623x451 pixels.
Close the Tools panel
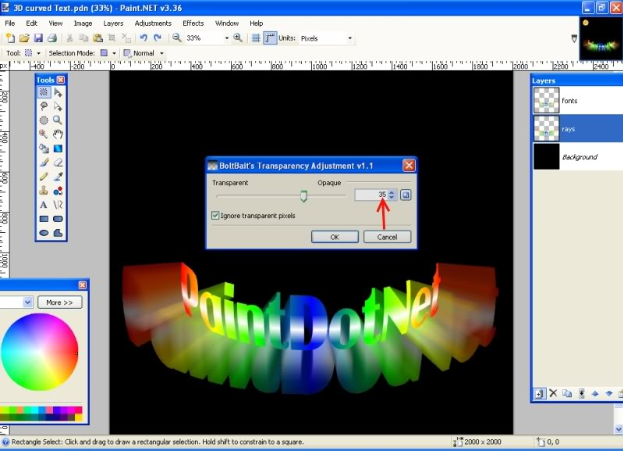click(x=61, y=80)
